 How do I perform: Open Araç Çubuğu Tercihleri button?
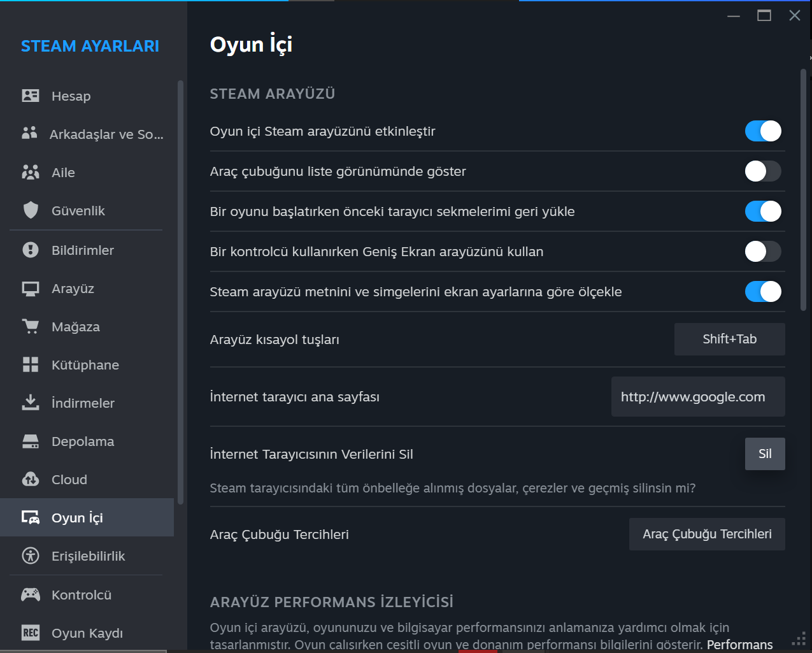(707, 534)
